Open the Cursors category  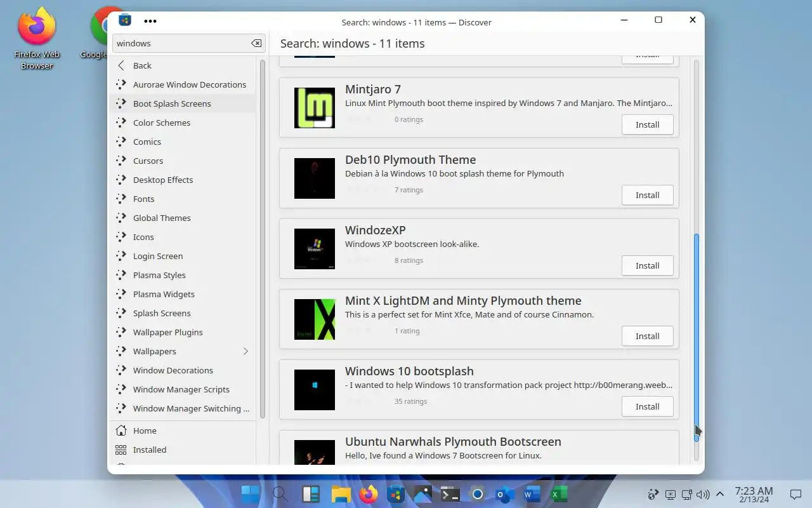point(183,161)
